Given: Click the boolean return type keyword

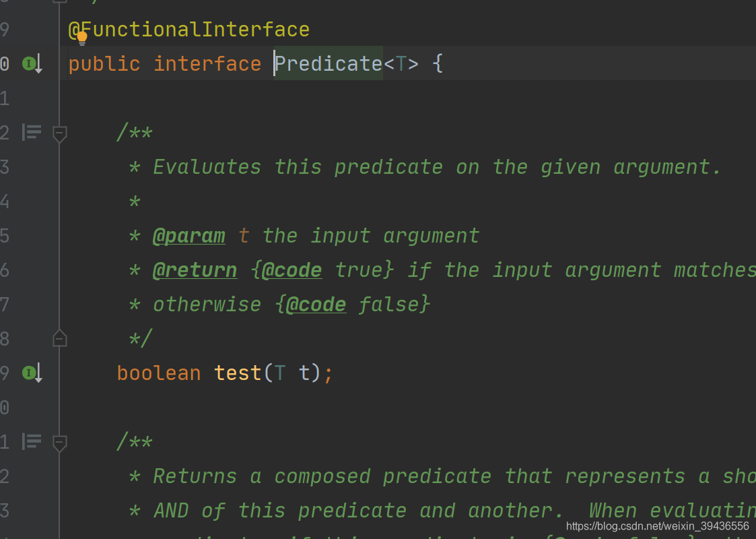Looking at the screenshot, I should 159,373.
